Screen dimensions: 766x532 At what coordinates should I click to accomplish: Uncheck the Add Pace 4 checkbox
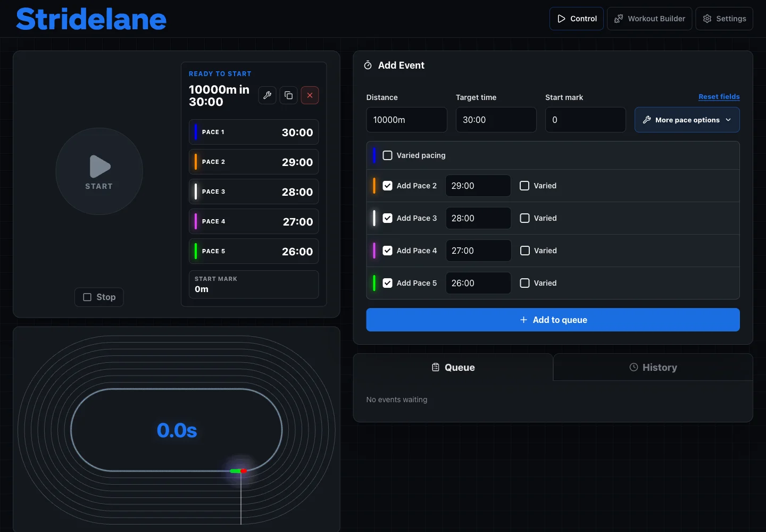point(388,251)
